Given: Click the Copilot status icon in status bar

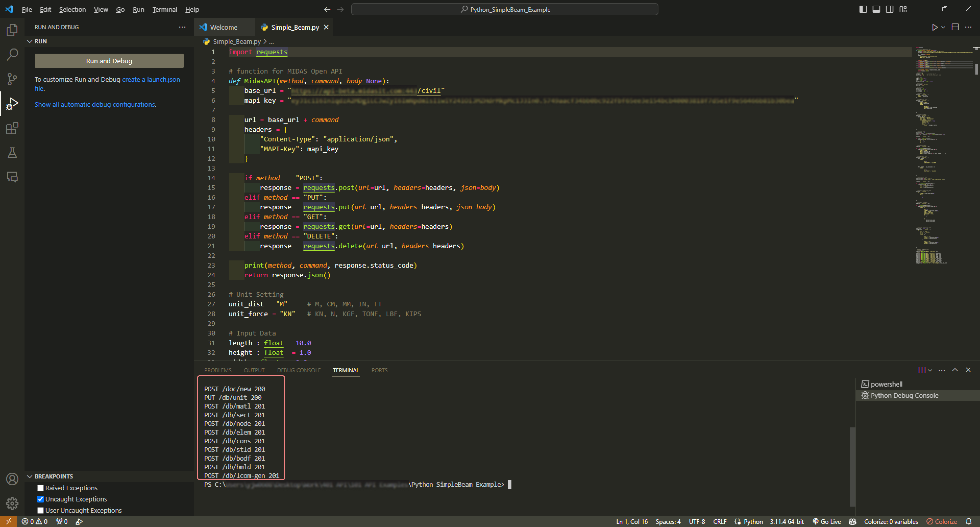Looking at the screenshot, I should (x=852, y=521).
